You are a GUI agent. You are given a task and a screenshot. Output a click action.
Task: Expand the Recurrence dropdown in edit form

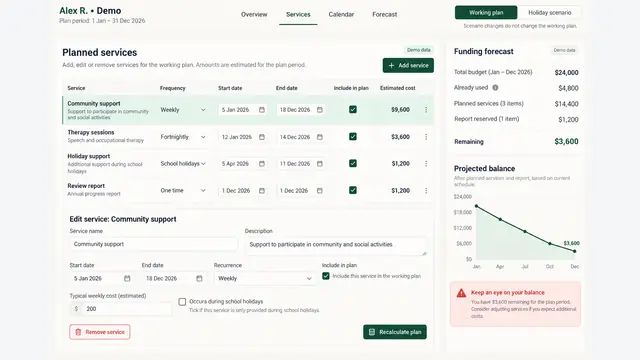tap(265, 278)
